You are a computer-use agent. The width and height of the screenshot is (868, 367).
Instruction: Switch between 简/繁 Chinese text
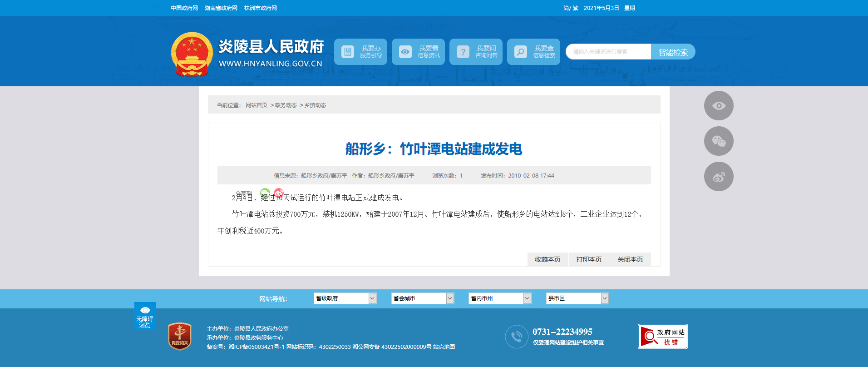(x=570, y=8)
